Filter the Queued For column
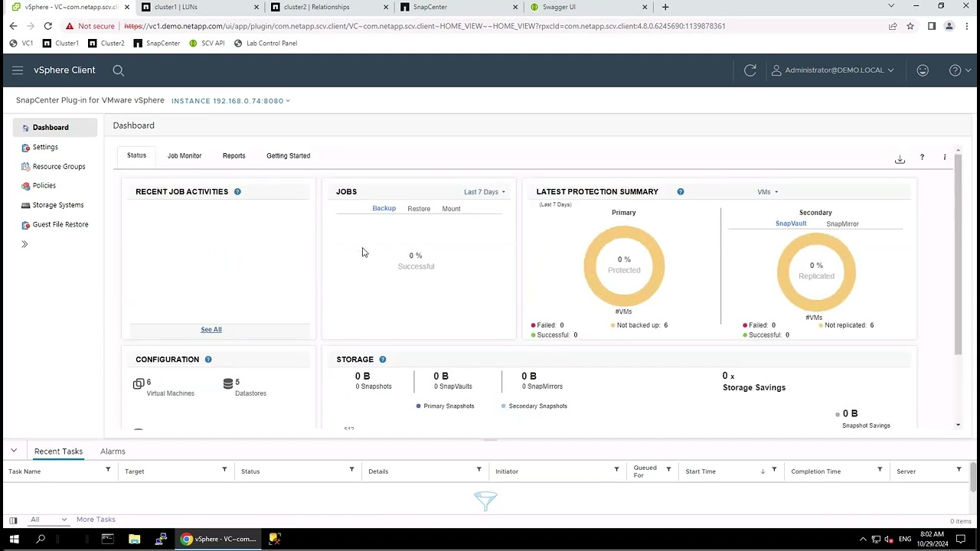Viewport: 980px width, 551px height. coord(668,469)
